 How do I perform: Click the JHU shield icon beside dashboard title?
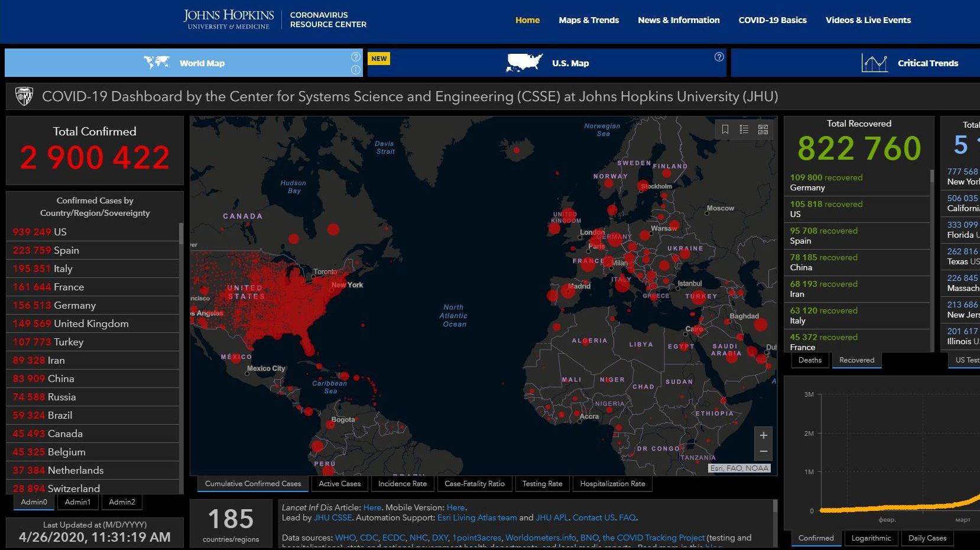(x=24, y=96)
